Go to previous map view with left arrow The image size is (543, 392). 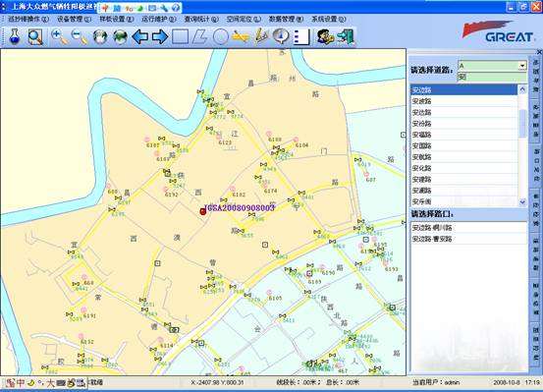pyautogui.click(x=140, y=36)
